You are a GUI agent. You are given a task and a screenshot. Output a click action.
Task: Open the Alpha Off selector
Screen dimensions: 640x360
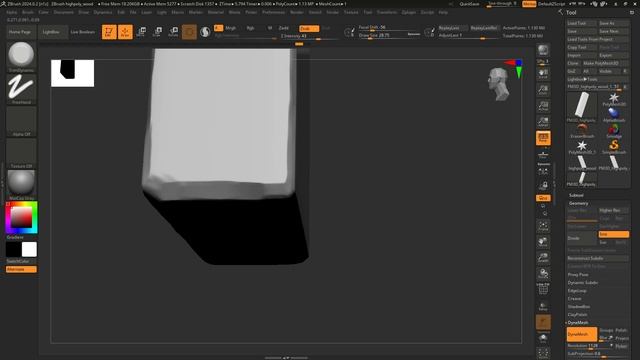pos(21,121)
